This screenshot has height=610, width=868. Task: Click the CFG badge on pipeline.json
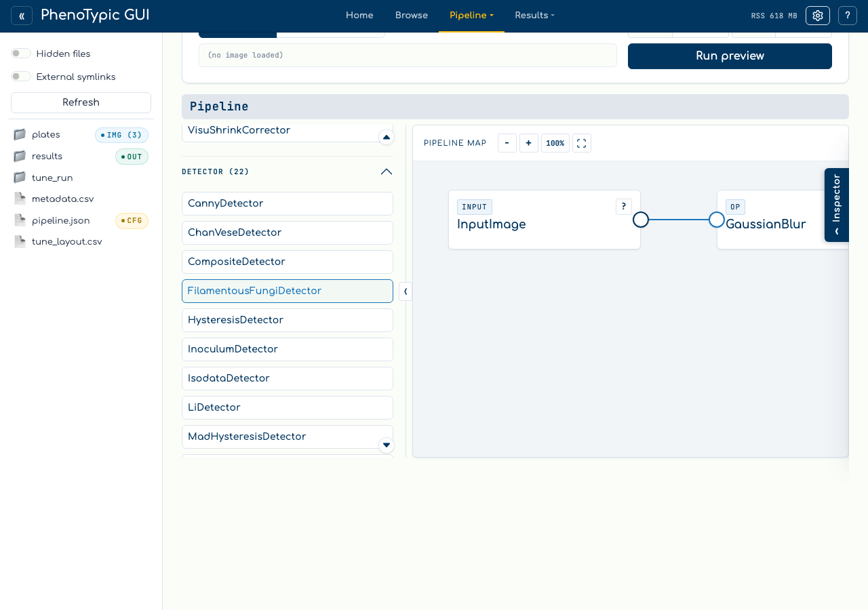pos(132,220)
